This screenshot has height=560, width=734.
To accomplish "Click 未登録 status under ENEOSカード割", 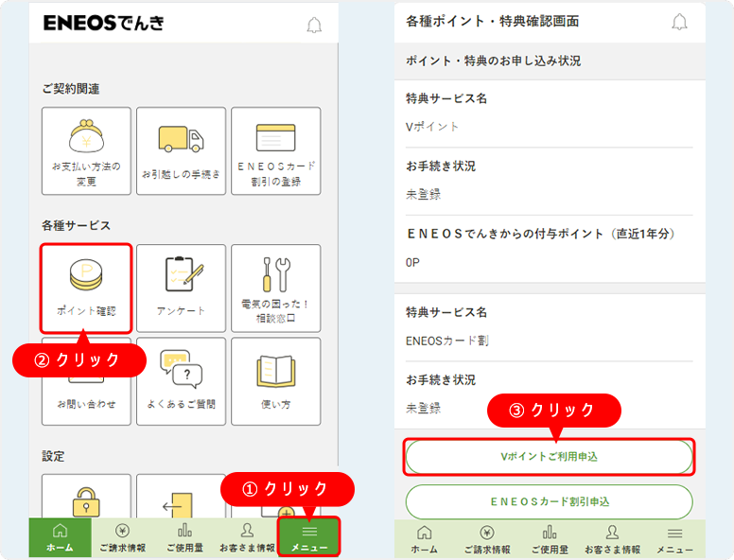I will pyautogui.click(x=423, y=408).
